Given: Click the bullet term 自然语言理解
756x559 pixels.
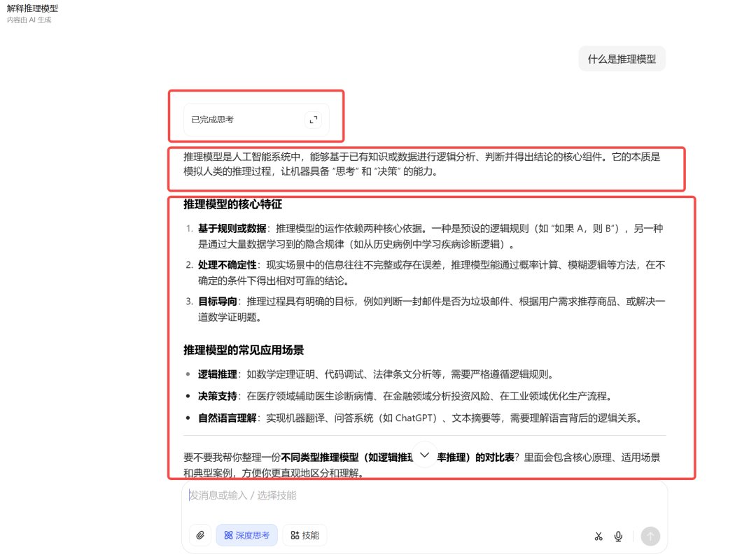Looking at the screenshot, I should tap(227, 418).
